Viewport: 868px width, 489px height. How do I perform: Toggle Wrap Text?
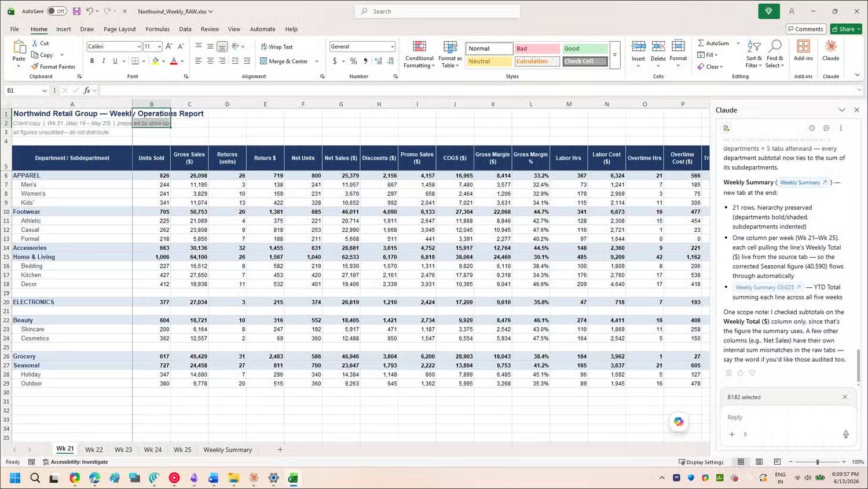(277, 46)
